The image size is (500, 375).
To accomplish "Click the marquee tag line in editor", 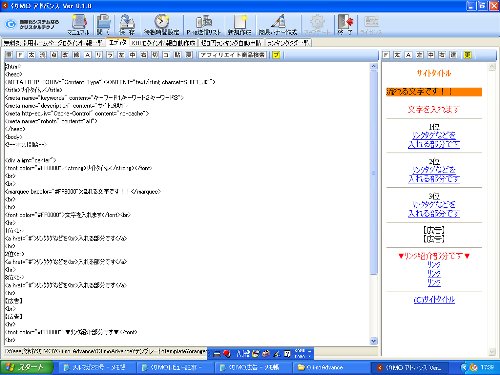I will (x=83, y=192).
